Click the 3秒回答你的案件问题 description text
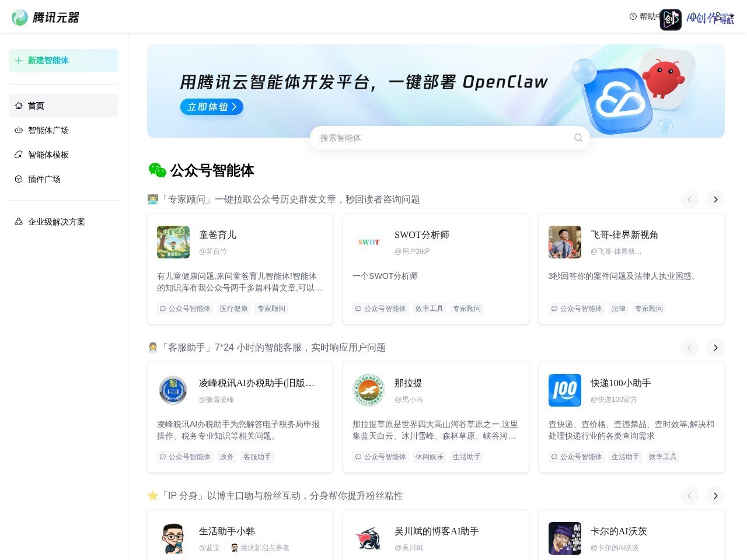747x560 pixels. pyautogui.click(x=624, y=276)
